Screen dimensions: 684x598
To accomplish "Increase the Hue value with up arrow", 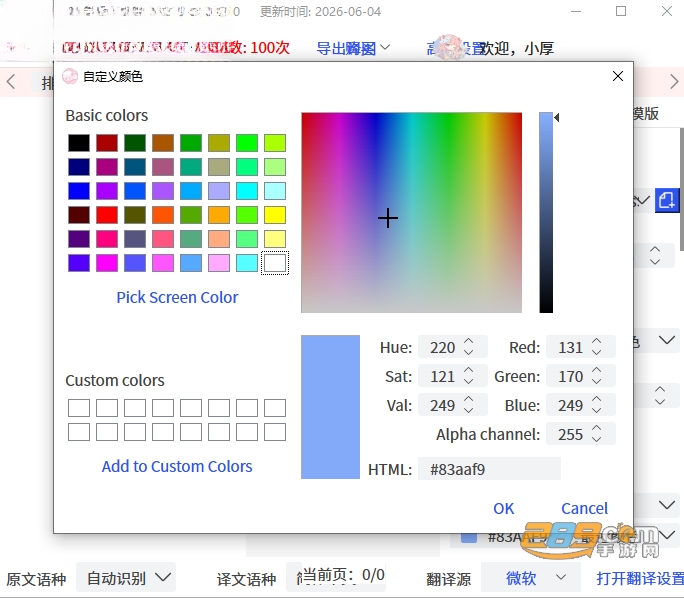I will pos(469,342).
